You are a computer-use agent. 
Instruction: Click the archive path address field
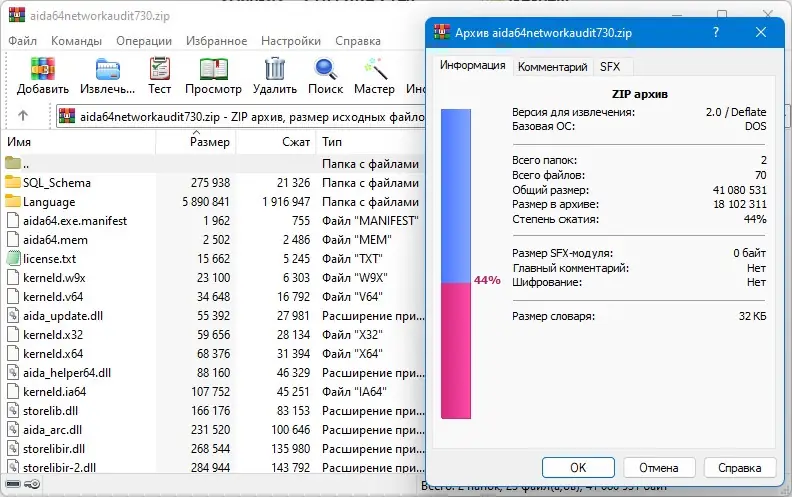(241, 117)
